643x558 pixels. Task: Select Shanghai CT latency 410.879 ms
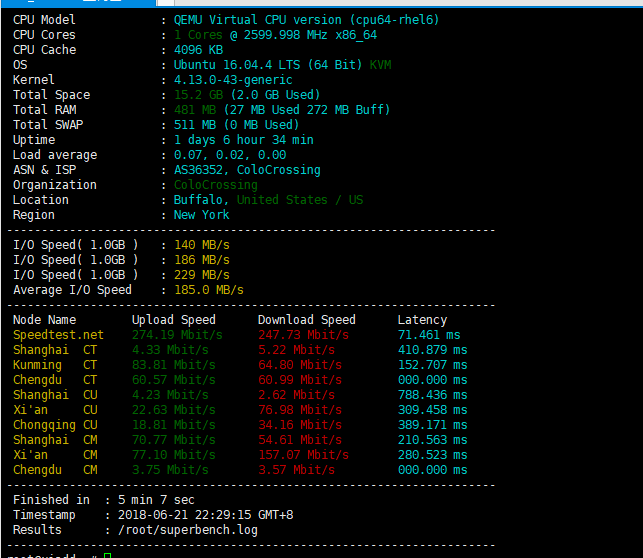coord(433,350)
